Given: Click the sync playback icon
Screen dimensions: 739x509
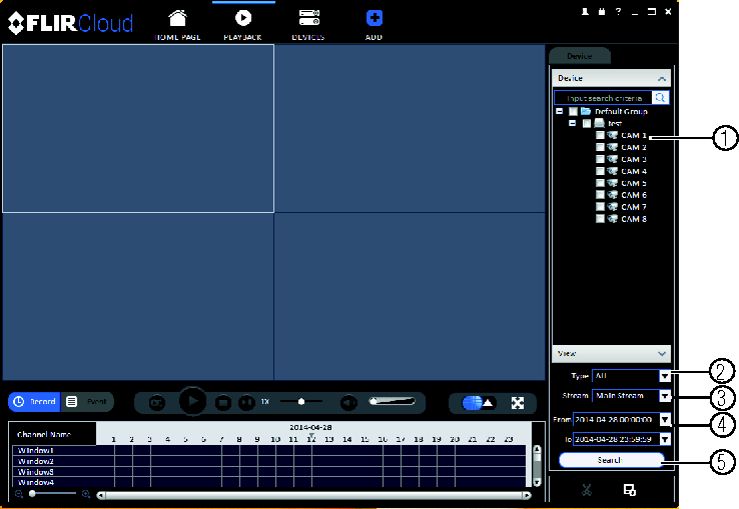Looking at the screenshot, I should point(157,403).
